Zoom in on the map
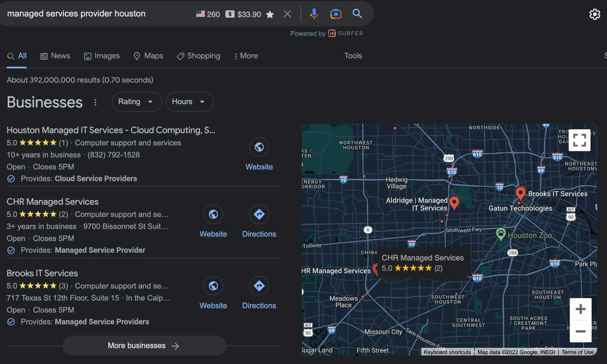This screenshot has height=364, width=607. (x=580, y=309)
